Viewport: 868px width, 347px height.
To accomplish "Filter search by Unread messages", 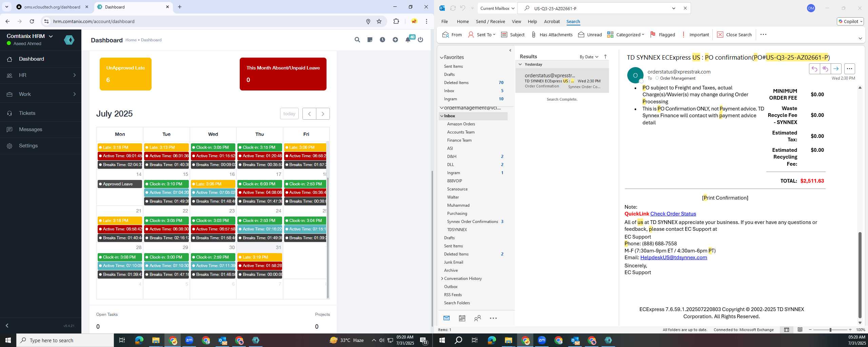I will click(x=590, y=35).
